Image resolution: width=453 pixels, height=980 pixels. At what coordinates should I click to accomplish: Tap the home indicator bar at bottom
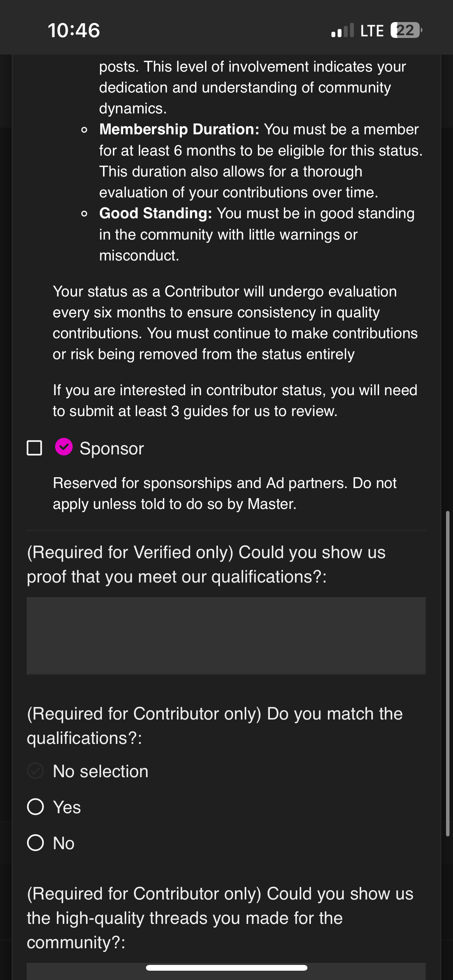[226, 968]
